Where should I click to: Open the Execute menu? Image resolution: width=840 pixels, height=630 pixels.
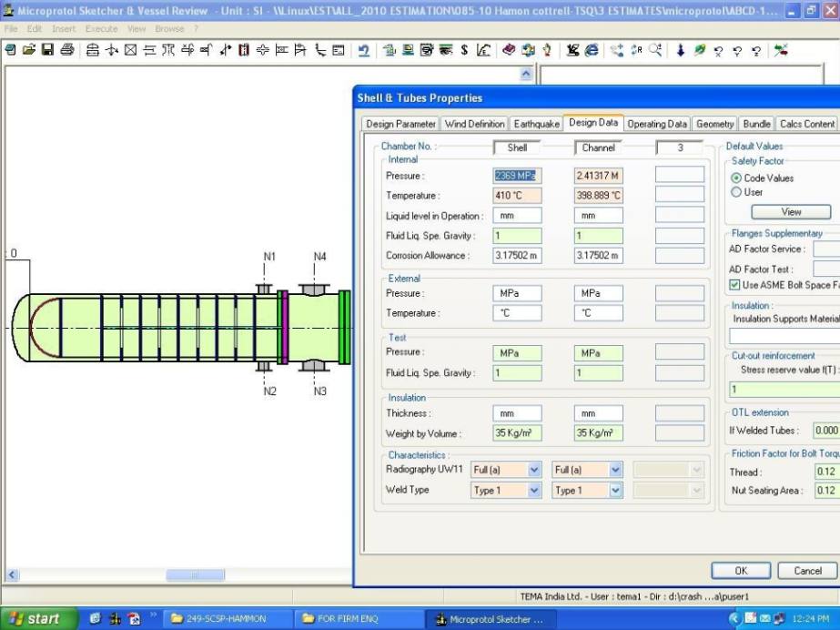click(x=100, y=29)
